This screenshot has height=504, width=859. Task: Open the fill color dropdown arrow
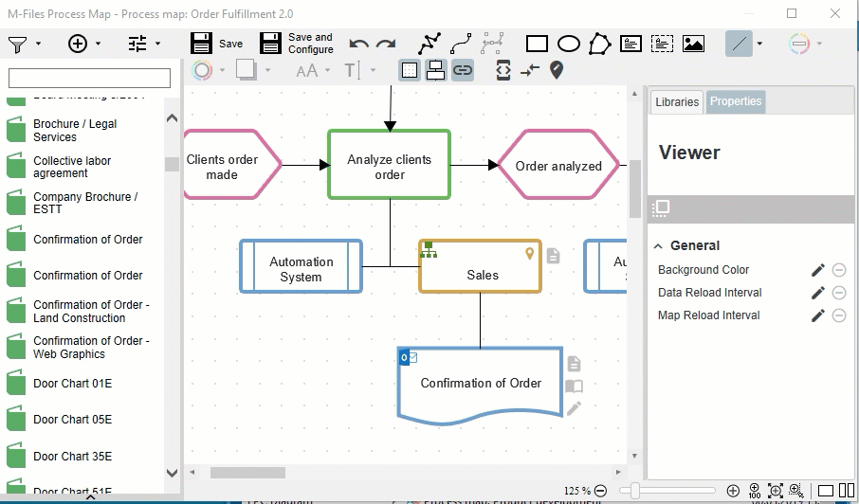pyautogui.click(x=222, y=70)
